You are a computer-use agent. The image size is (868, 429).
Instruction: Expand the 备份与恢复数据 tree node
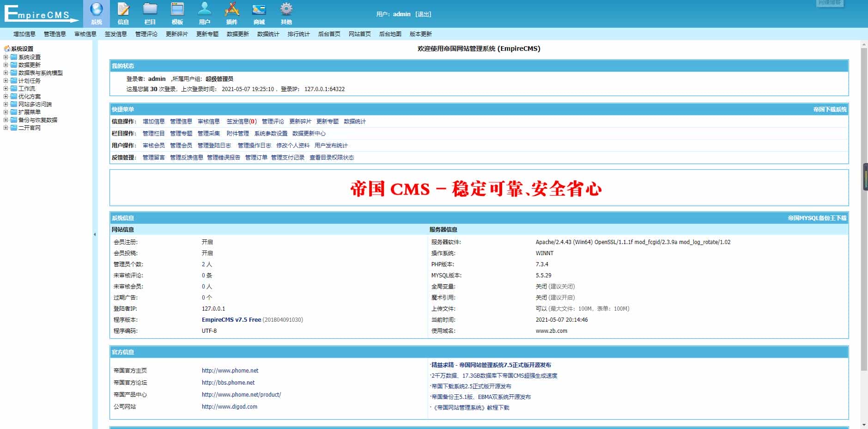[5, 120]
